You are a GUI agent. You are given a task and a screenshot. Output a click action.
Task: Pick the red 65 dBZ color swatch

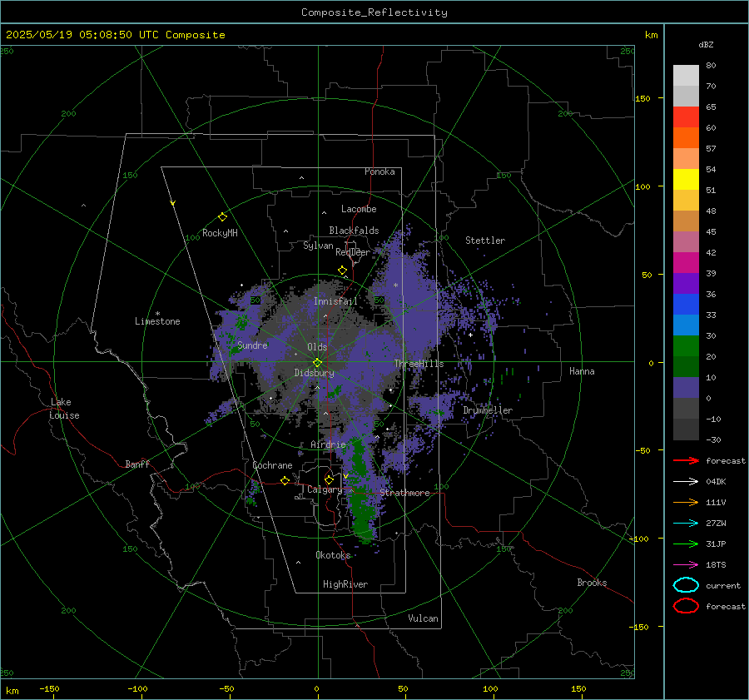(x=686, y=117)
